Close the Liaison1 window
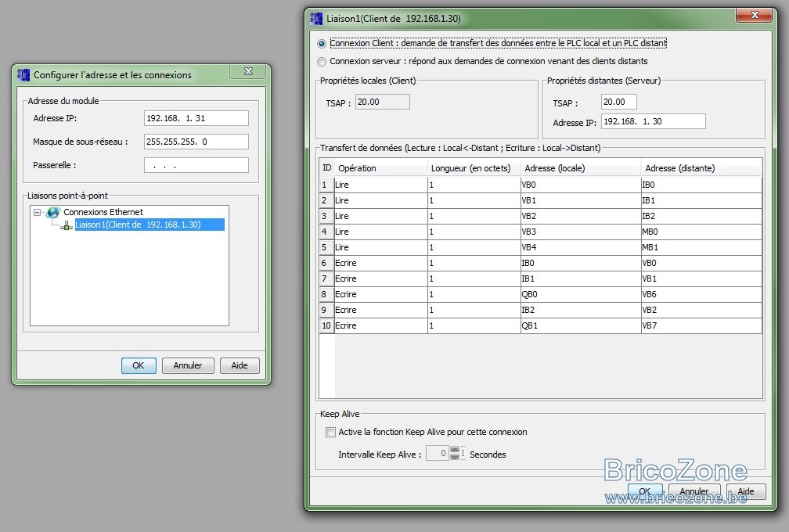The width and height of the screenshot is (789, 532). pyautogui.click(x=755, y=15)
